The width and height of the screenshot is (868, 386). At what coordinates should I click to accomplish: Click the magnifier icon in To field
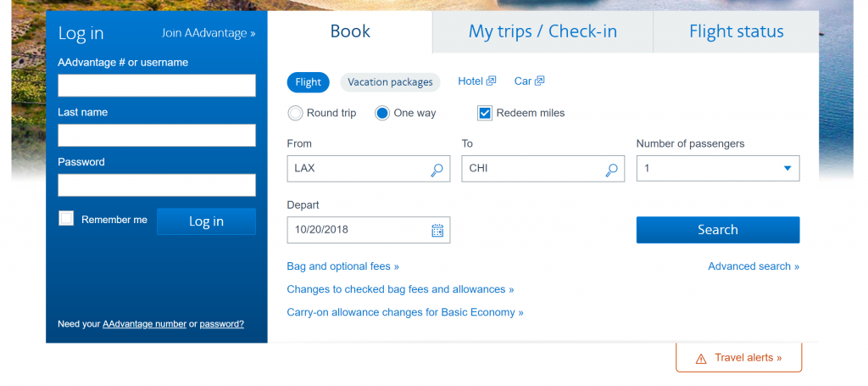point(611,170)
